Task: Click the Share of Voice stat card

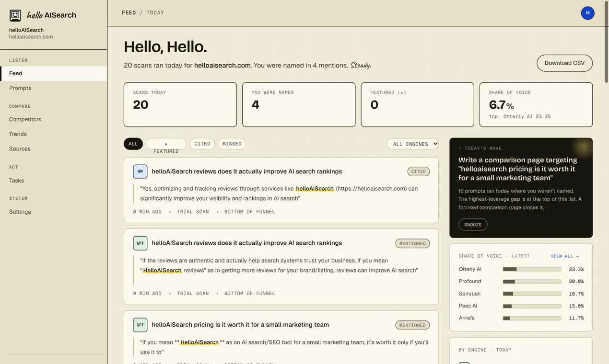Action: point(536,104)
